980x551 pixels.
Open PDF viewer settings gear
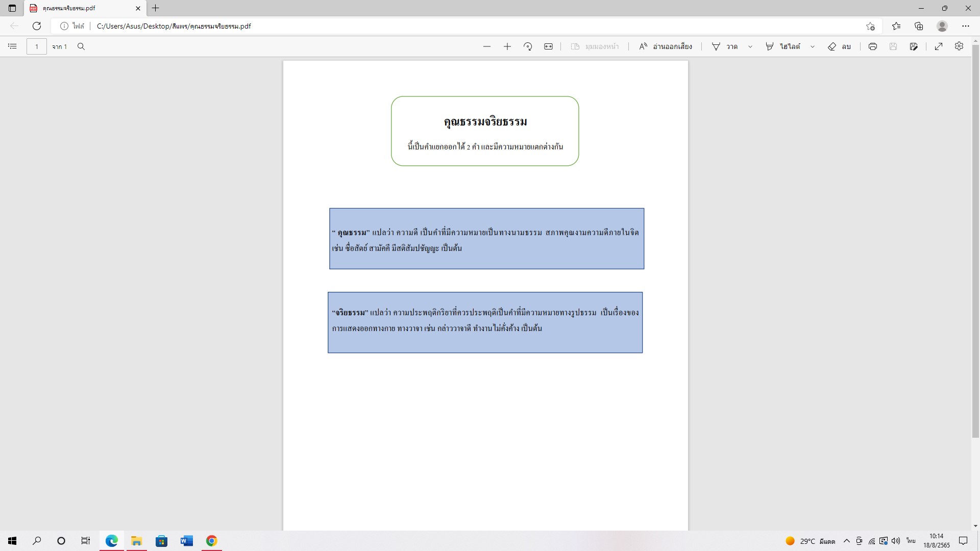tap(959, 46)
